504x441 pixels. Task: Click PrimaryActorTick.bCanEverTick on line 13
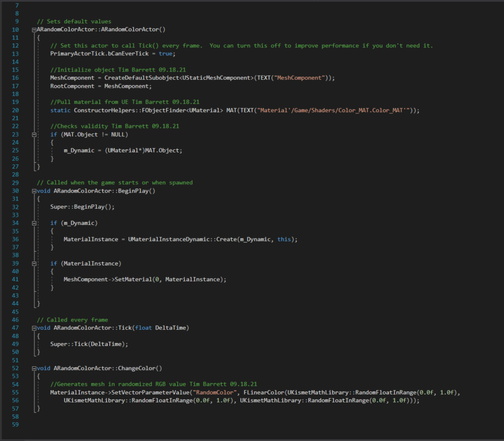click(99, 54)
